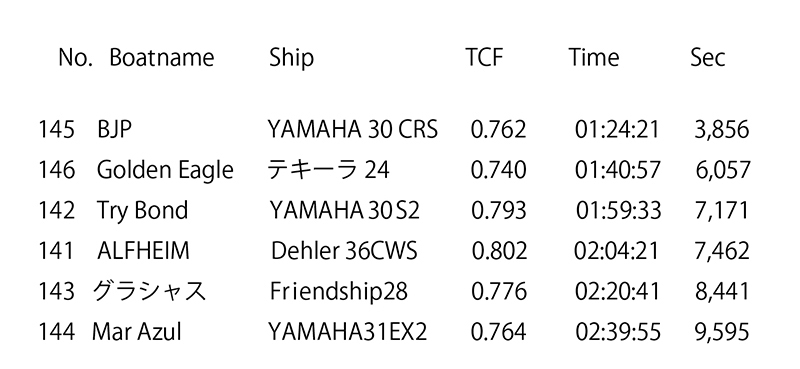This screenshot has height=369, width=800.
Task: Click the TCF value 0.762
Action: 498,130
